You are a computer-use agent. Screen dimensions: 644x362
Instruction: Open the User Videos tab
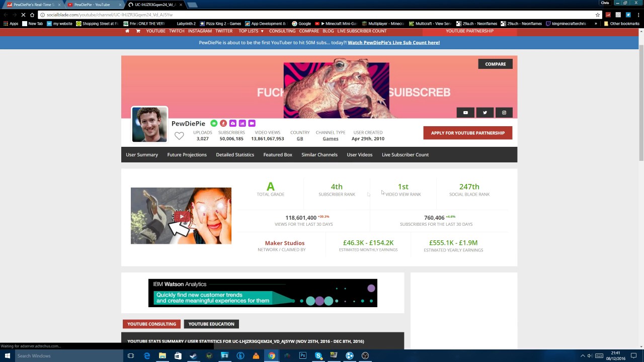coord(360,154)
